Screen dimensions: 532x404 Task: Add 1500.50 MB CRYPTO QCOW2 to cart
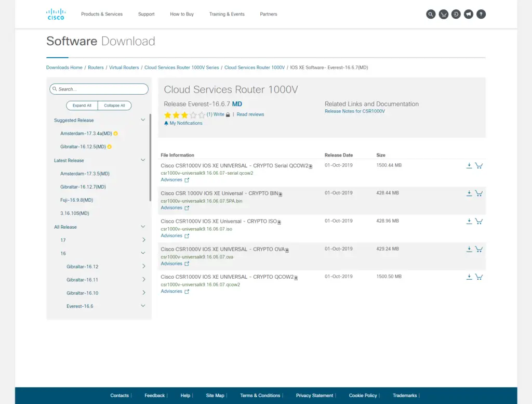coord(478,277)
